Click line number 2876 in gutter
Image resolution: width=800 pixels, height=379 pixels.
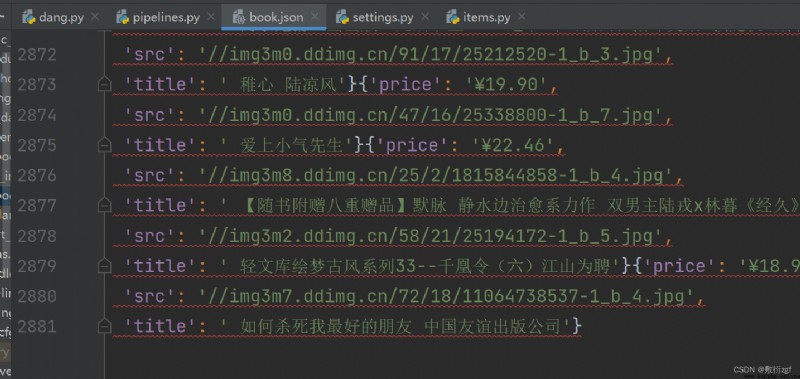[x=37, y=175]
